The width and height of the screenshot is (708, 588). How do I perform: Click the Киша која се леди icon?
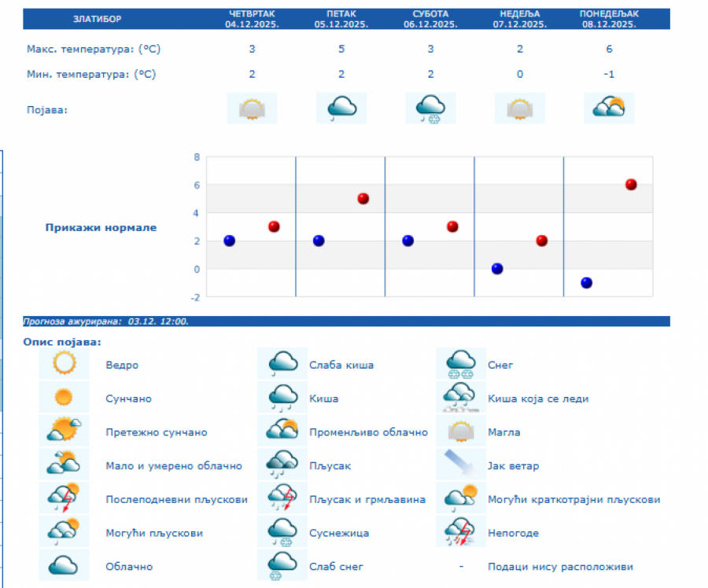[461, 399]
